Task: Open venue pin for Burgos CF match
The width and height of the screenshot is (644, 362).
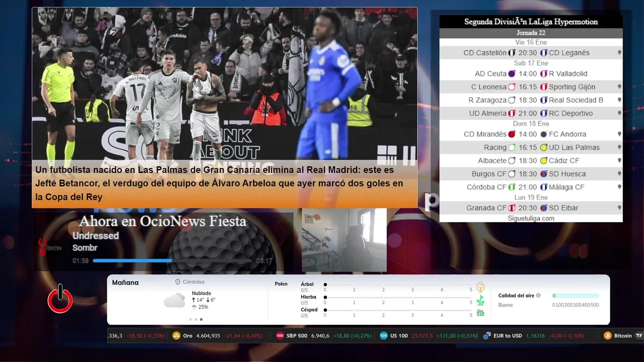Action: click(619, 174)
